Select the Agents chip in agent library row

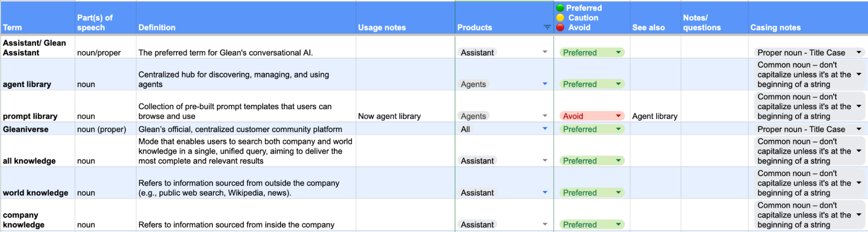[x=473, y=84]
